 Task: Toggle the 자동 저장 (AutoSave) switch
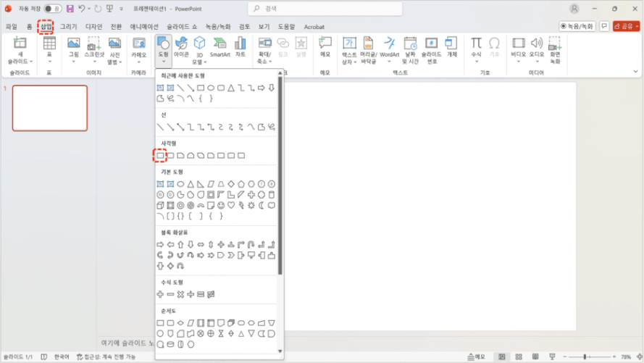[52, 9]
